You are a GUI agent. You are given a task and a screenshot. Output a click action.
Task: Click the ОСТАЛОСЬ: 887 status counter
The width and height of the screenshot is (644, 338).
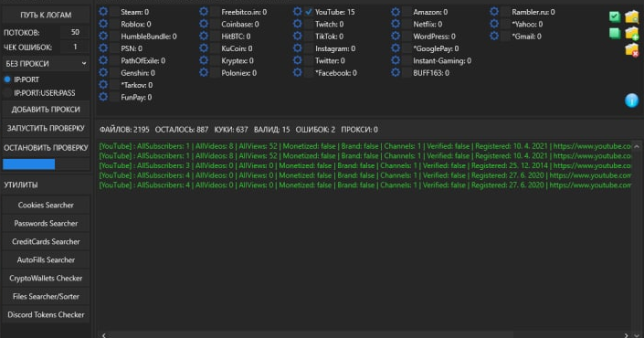[x=182, y=130]
